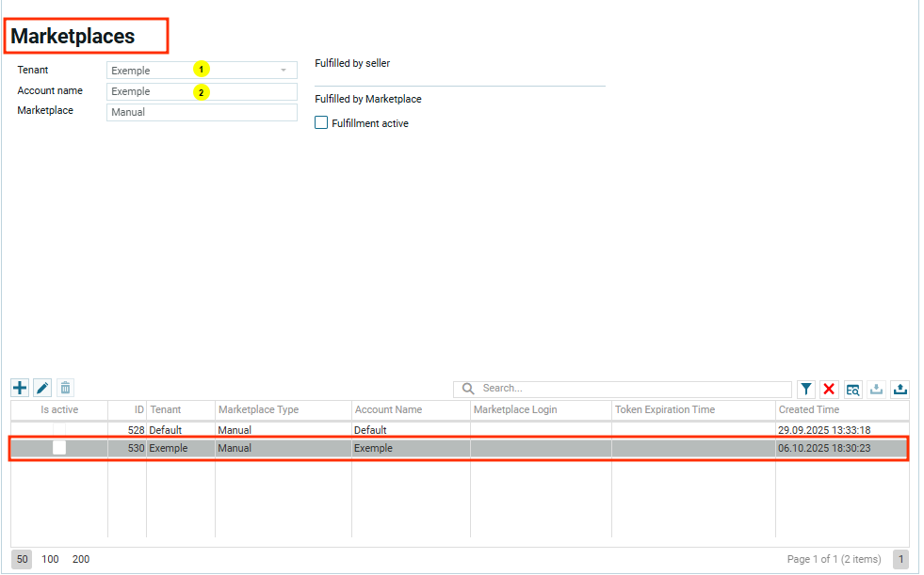924x575 pixels.
Task: Click the add new marketplace plus icon
Action: pos(20,388)
